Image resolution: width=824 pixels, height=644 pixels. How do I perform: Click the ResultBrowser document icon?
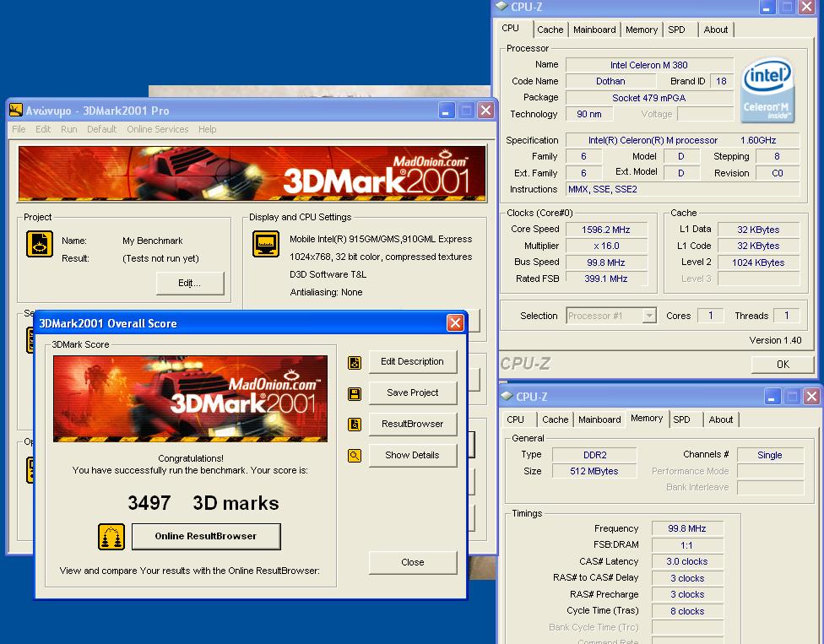click(x=355, y=425)
